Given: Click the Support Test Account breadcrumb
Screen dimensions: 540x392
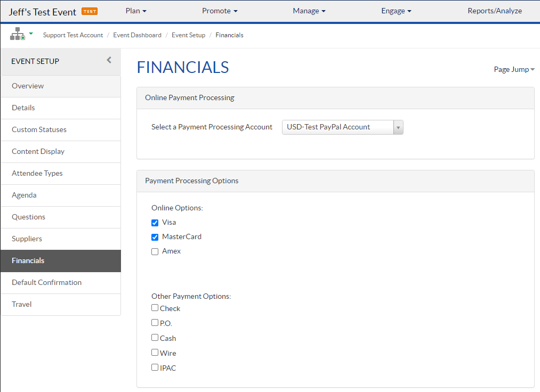Looking at the screenshot, I should [73, 35].
